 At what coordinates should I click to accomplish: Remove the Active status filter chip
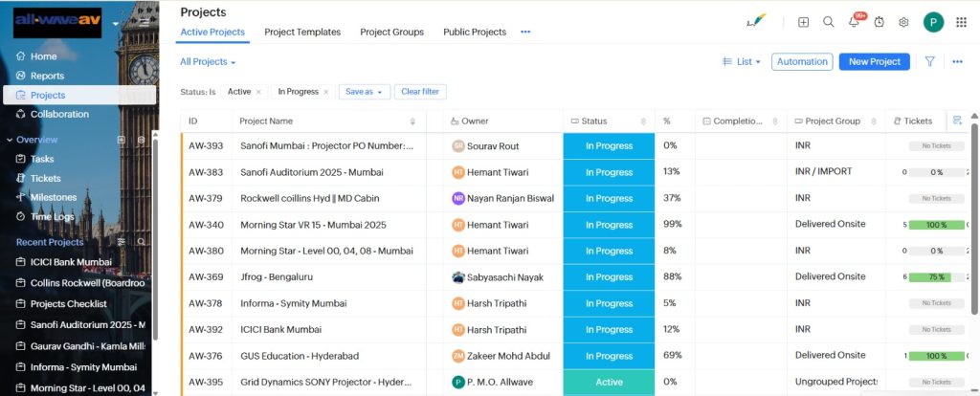[258, 91]
